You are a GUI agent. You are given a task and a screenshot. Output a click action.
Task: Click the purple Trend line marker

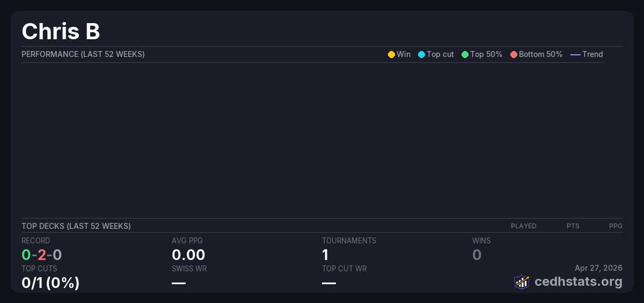[x=575, y=54]
